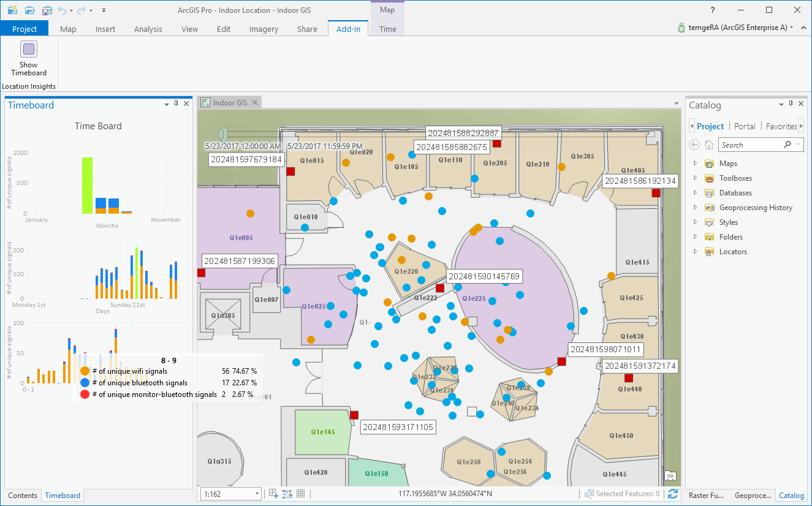Select the Timeboard tab at bottom
Viewport: 812px width, 506px height.
pos(63,496)
